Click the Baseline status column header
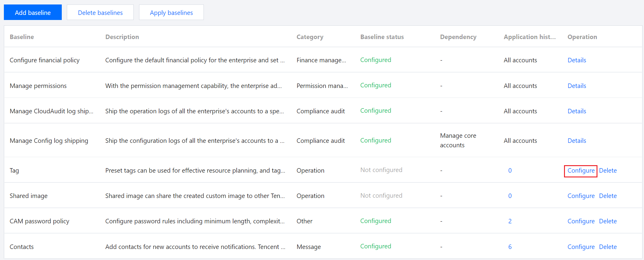The height and width of the screenshot is (260, 644). pos(382,37)
